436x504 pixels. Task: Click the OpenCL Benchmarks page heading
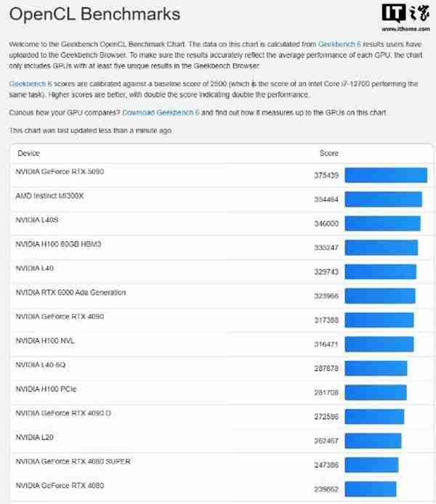pos(94,15)
